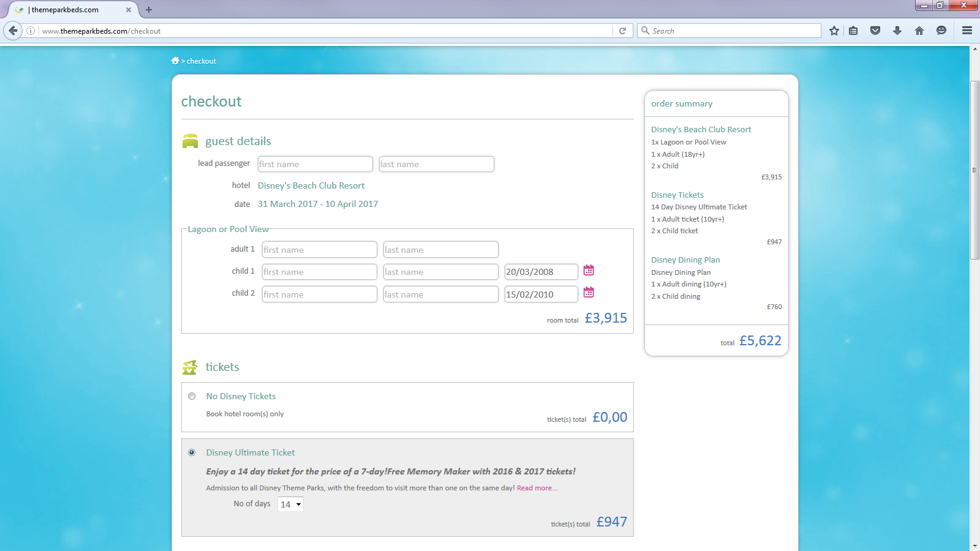Click Disney Dining Plan heading in order summary
This screenshot has width=980, height=551.
[685, 260]
